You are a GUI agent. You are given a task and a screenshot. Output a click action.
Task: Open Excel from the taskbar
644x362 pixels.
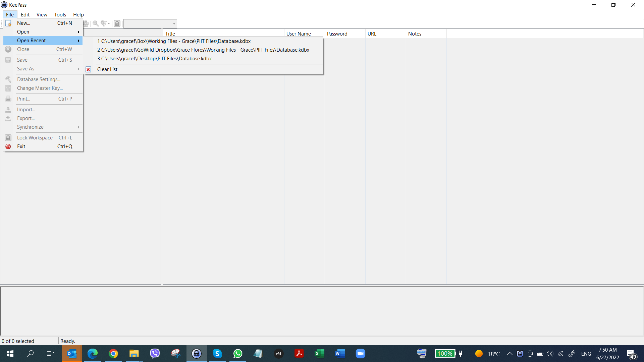[x=319, y=354]
